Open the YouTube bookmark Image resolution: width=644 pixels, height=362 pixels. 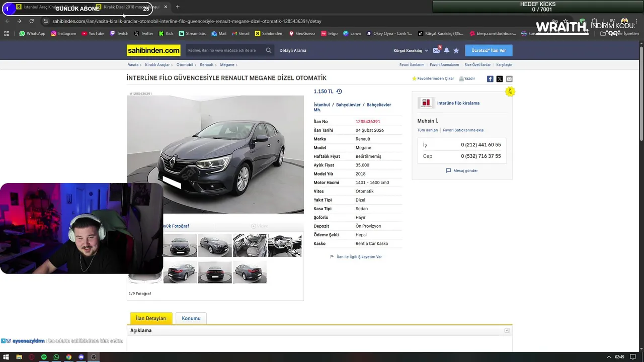[93, 34]
